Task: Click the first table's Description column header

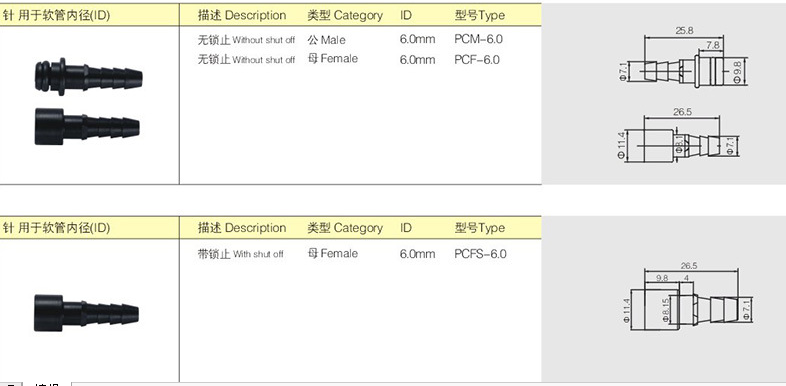Action: click(242, 16)
